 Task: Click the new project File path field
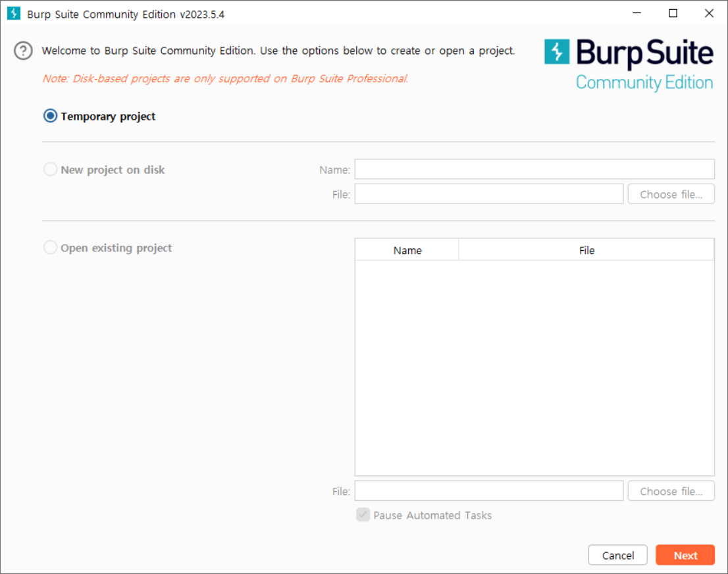[x=489, y=194]
